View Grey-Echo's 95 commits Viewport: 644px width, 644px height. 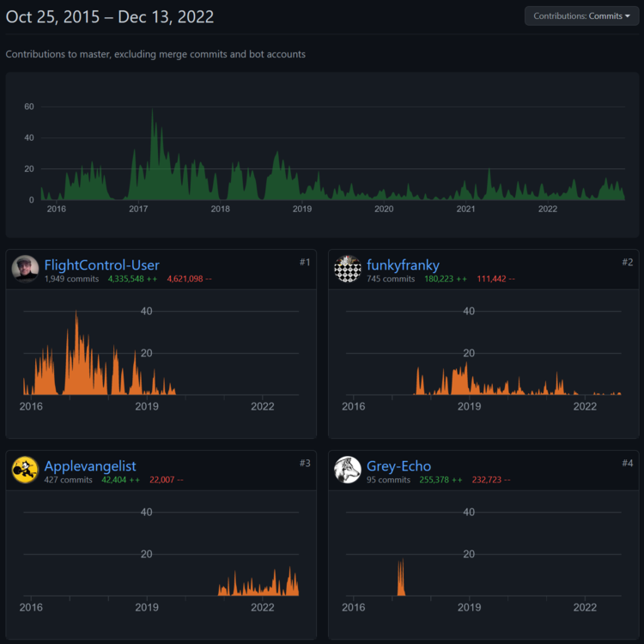click(388, 480)
